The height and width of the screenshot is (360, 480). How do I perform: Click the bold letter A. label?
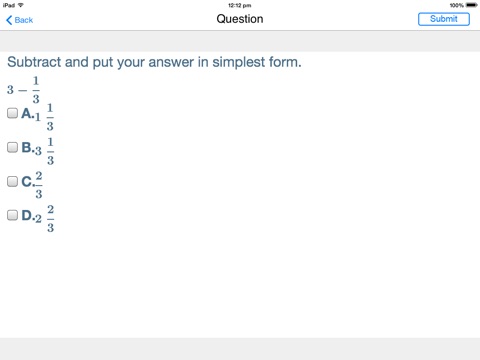pos(28,114)
